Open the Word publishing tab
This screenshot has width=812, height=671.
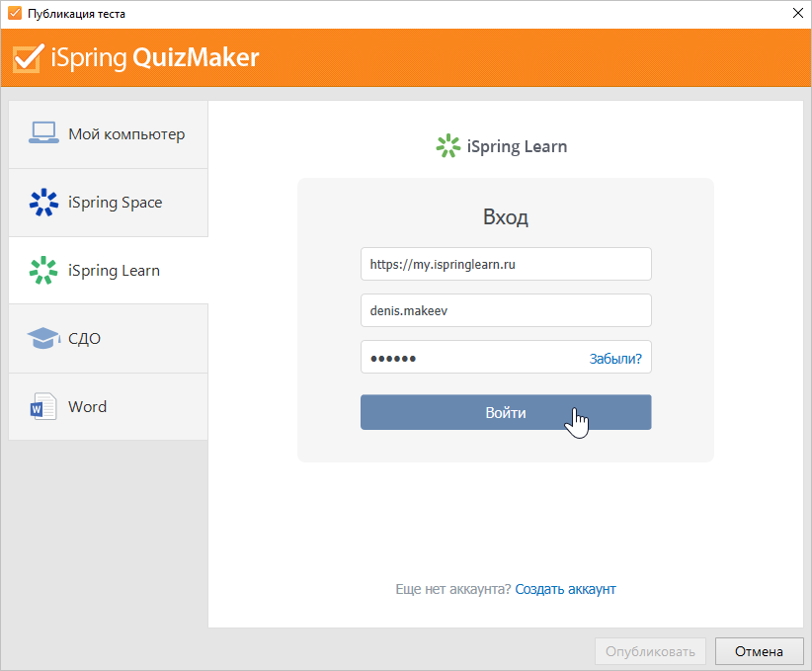109,407
